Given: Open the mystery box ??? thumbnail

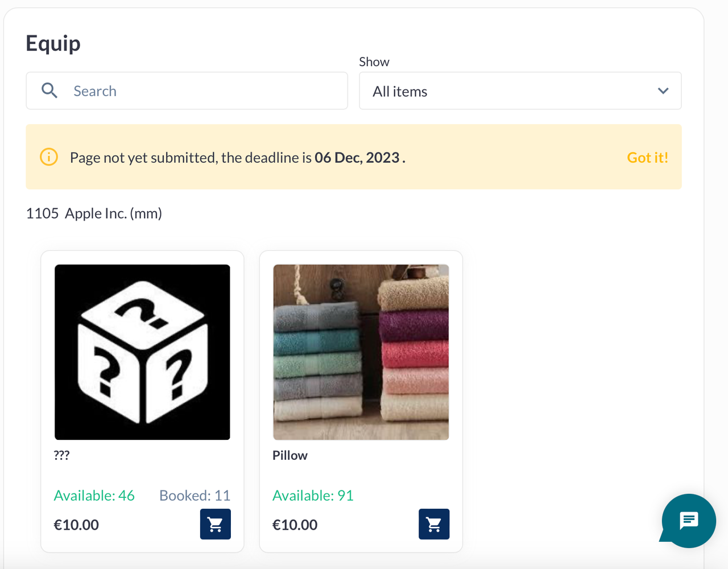Looking at the screenshot, I should pyautogui.click(x=142, y=352).
